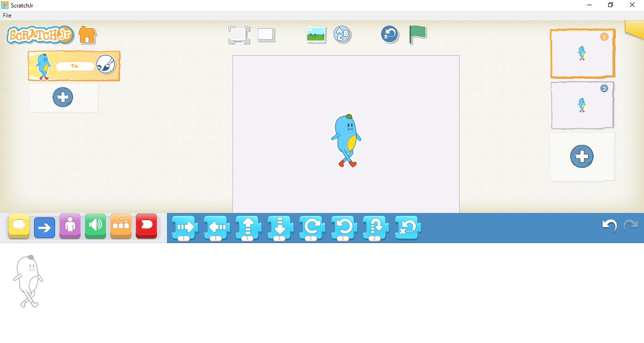Toggle full screen presentation mode
The height and width of the screenshot is (343, 644).
[x=238, y=34]
